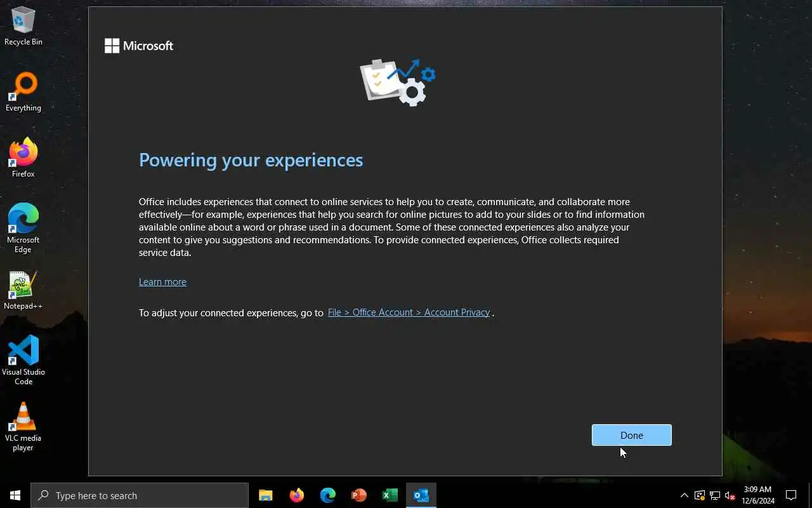This screenshot has height=508, width=812.
Task: Click the Show desktop strip past notifications
Action: click(810, 495)
